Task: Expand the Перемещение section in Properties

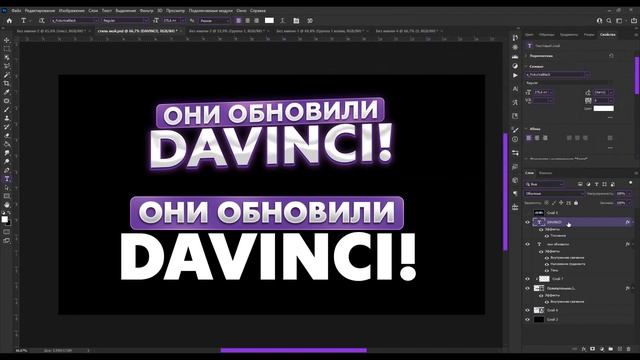Action: pos(526,56)
